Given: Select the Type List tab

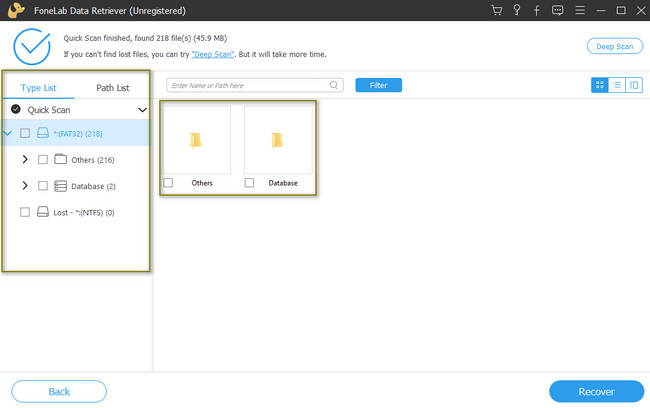Looking at the screenshot, I should pyautogui.click(x=39, y=88).
